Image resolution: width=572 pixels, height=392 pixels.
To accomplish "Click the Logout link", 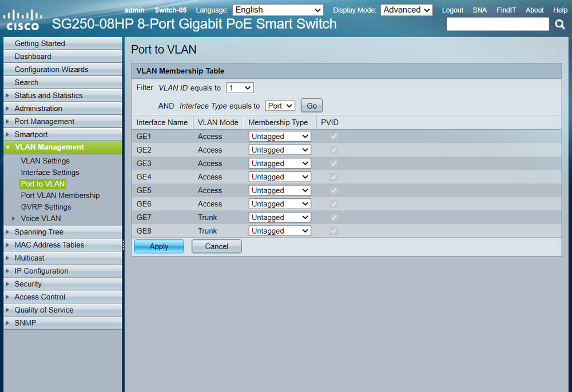I will point(452,10).
